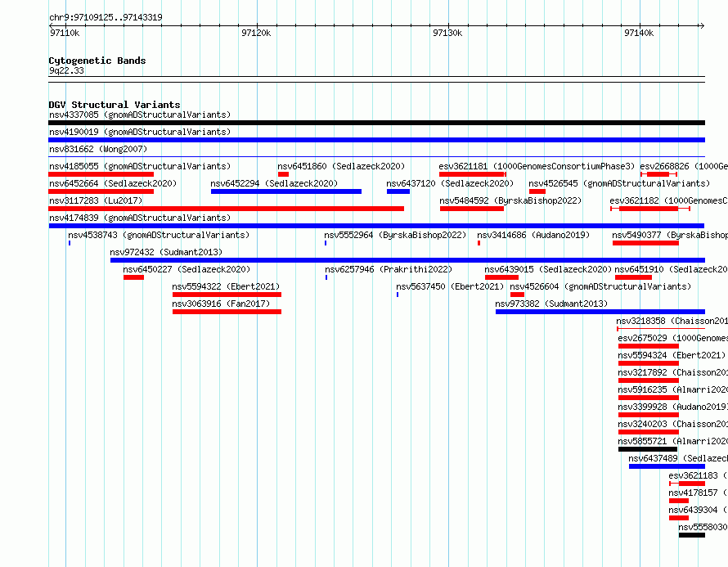Select the nsv6451860 (Sedlazeck2020) label
This screenshot has height=567, width=728.
[x=341, y=166]
